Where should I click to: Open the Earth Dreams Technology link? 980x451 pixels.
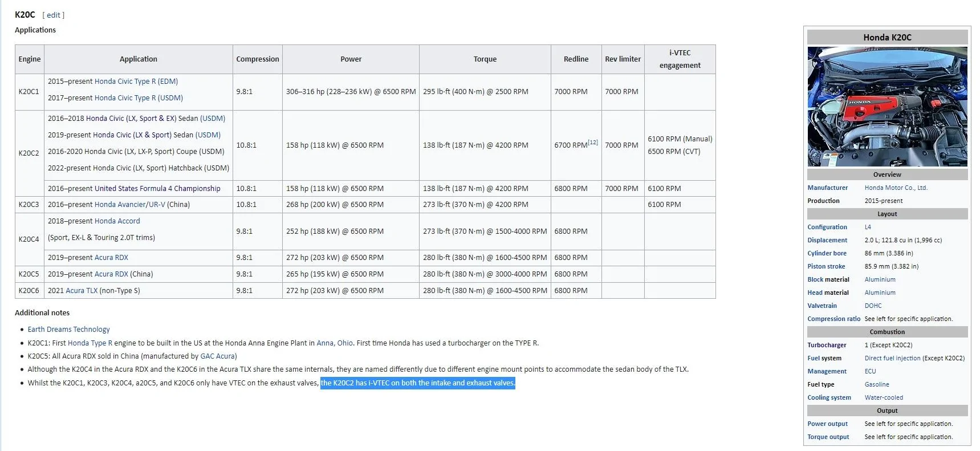click(68, 330)
